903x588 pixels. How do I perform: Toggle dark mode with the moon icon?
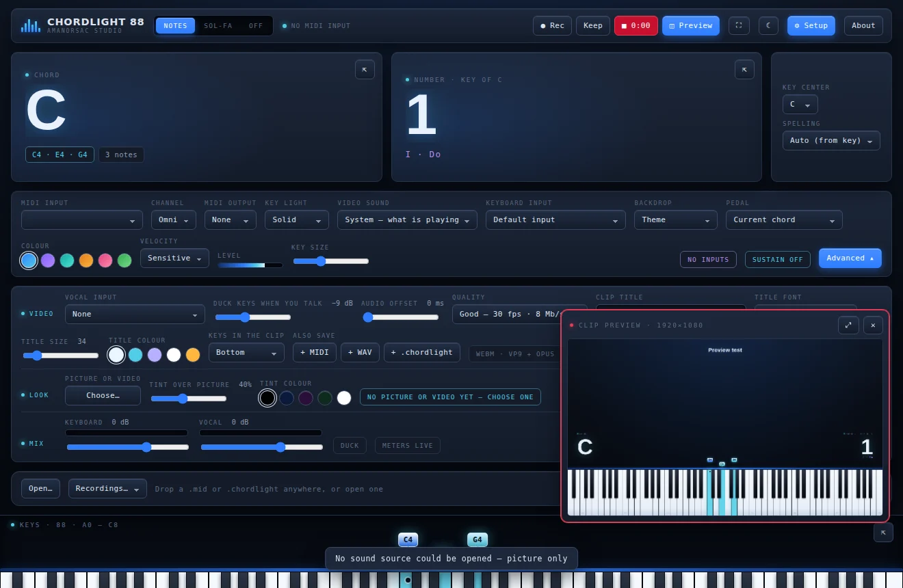click(x=768, y=26)
